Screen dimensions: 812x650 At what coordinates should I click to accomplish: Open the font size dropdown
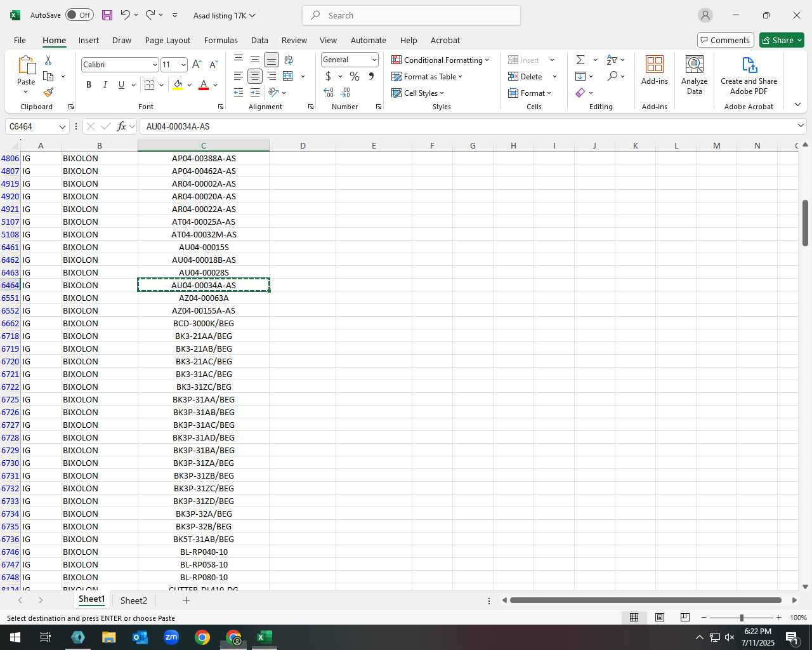tap(183, 65)
